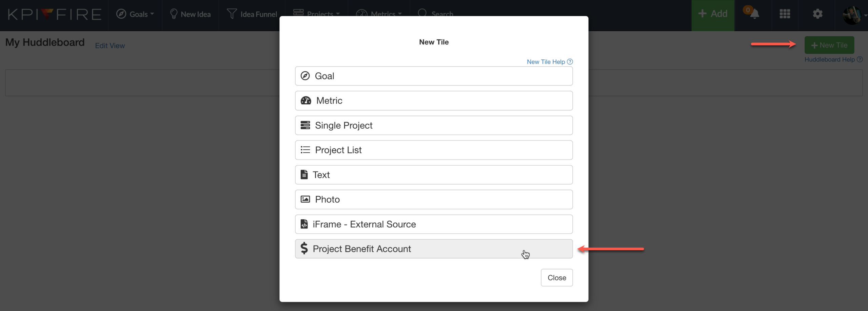Click the Metric gauge icon
The width and height of the screenshot is (868, 311).
(x=306, y=100)
